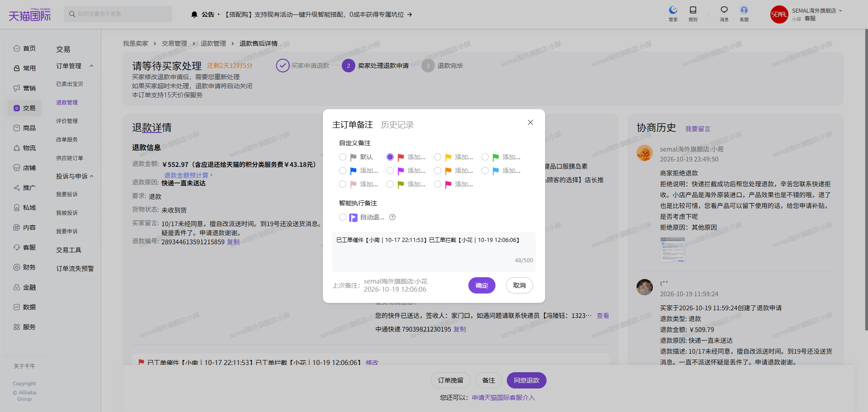Open 评价管理 in the submenu
The width and height of the screenshot is (868, 412).
point(67,121)
